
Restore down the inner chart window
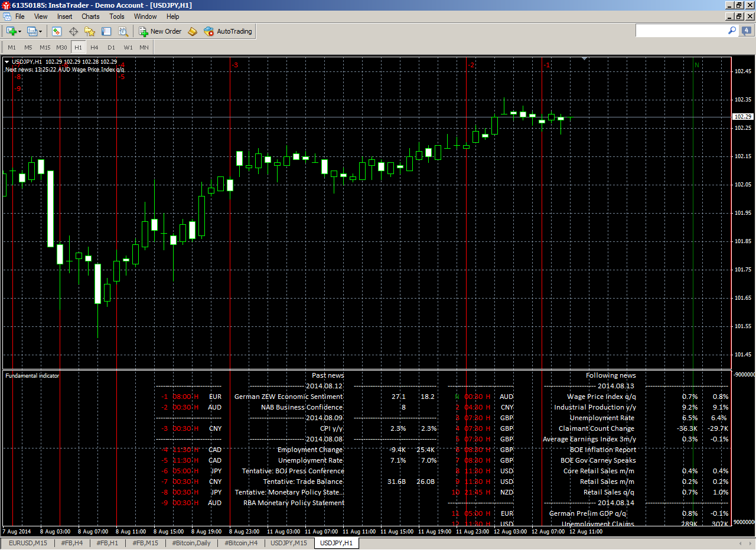pos(738,17)
